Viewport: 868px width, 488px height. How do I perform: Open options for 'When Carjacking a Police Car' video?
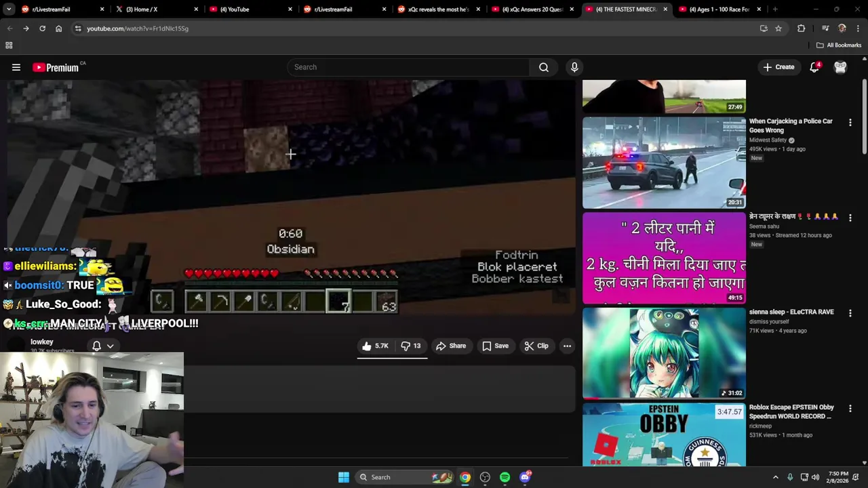850,122
